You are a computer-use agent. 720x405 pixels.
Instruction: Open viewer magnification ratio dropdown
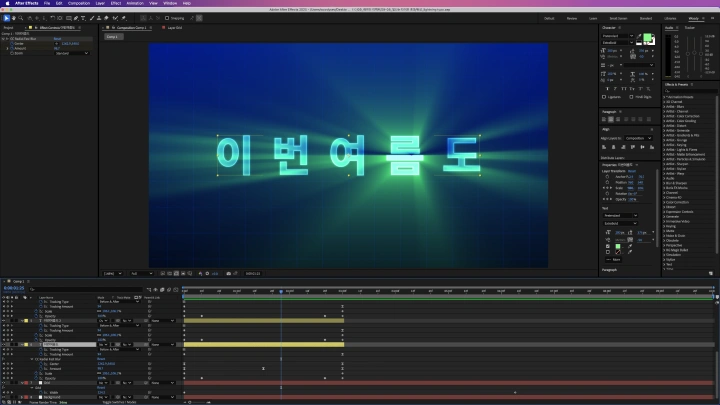coord(113,274)
